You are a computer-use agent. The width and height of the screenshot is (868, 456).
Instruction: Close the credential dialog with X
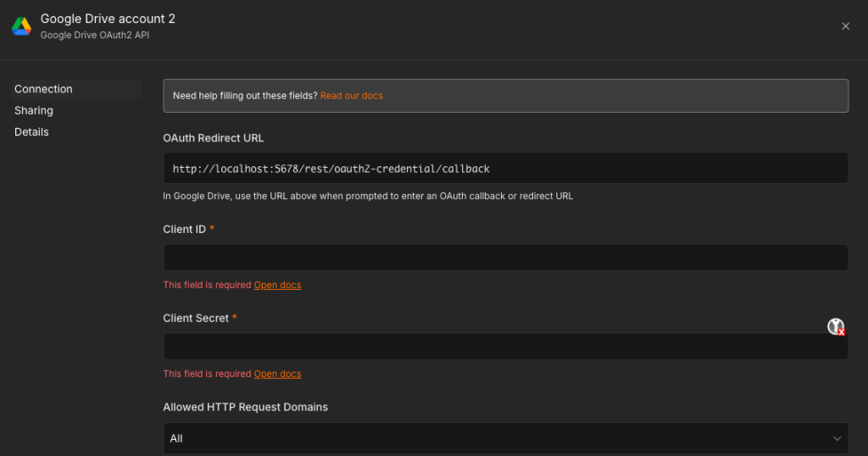[845, 26]
